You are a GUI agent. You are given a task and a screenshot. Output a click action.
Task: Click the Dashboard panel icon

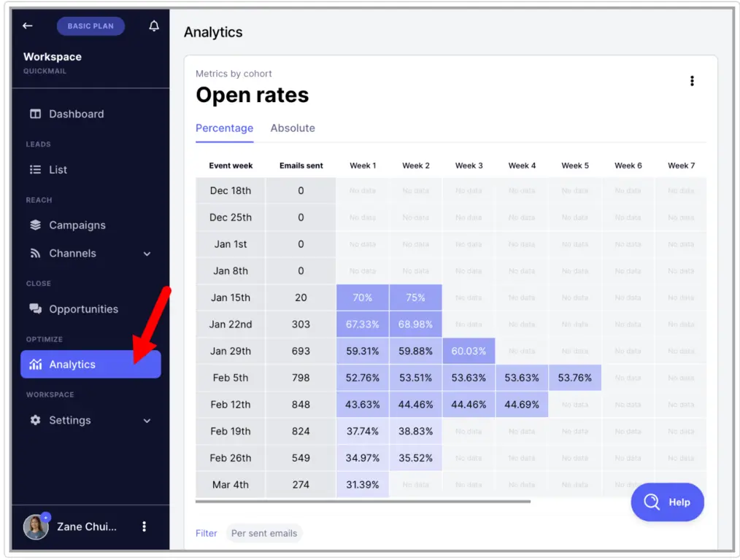tap(36, 114)
